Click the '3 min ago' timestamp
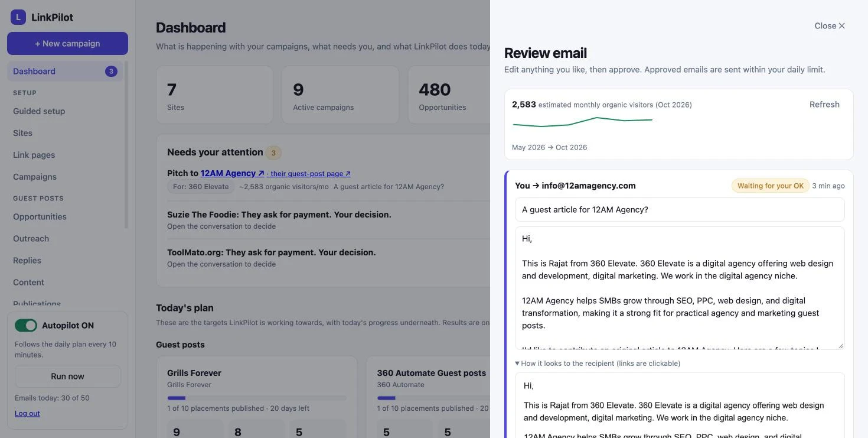 pyautogui.click(x=828, y=186)
